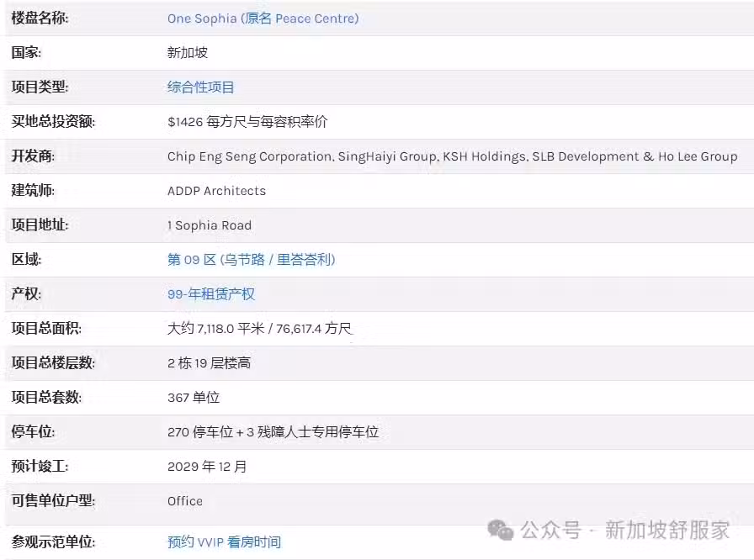The width and height of the screenshot is (754, 560).
Task: Select the completion date 2029 年 12 月
Action: tap(207, 467)
